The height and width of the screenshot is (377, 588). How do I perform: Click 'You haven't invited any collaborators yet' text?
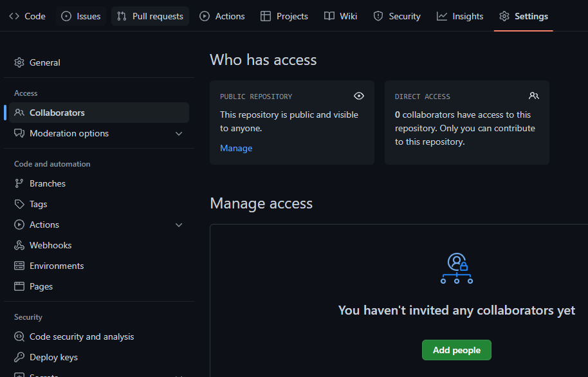(456, 310)
